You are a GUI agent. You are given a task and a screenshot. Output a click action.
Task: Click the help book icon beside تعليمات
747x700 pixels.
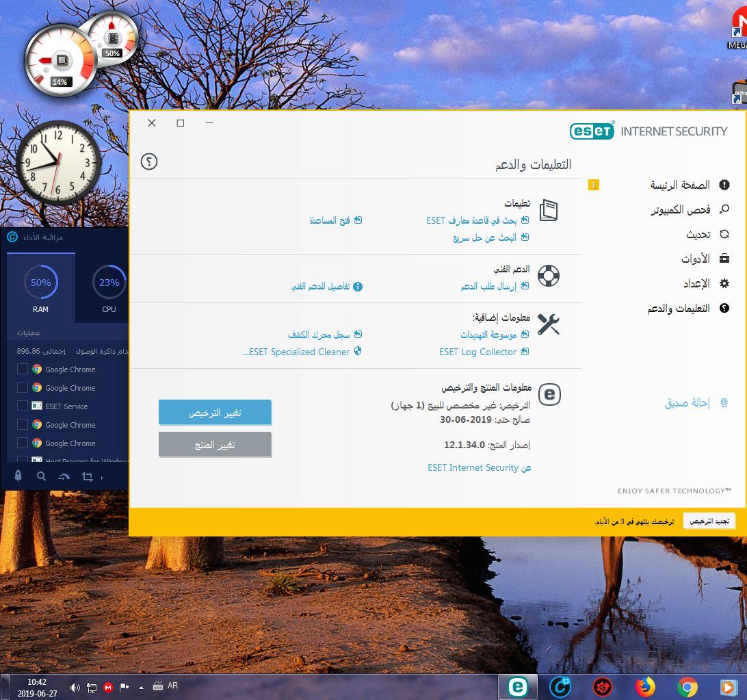(x=549, y=210)
